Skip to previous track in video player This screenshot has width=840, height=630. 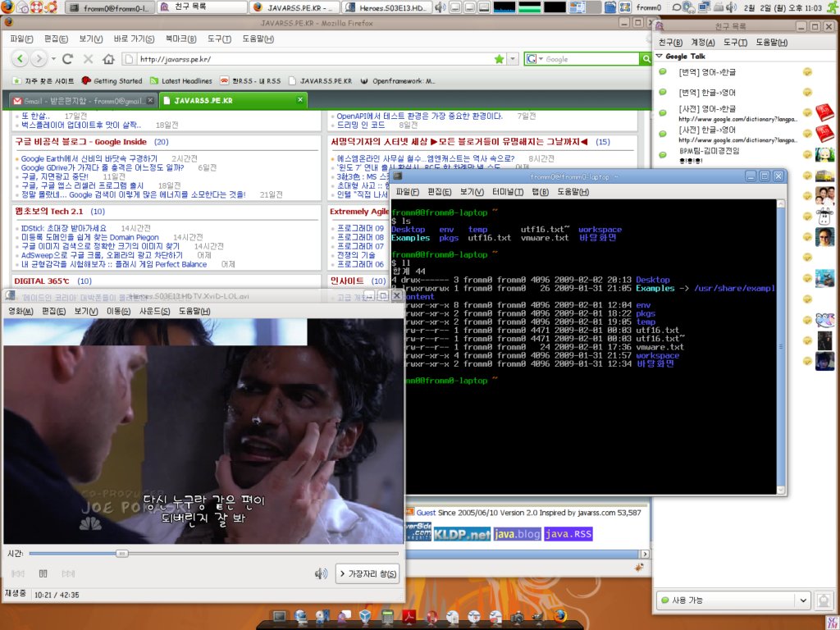pos(18,573)
